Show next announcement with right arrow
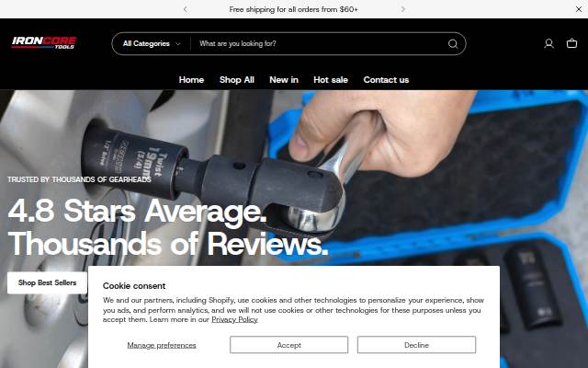This screenshot has width=588, height=368. click(402, 9)
